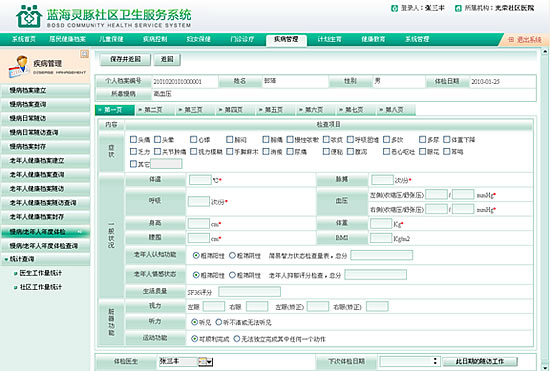The image size is (550, 371).
Task: Tick the 心悸 symptom checkbox
Action: click(x=194, y=140)
